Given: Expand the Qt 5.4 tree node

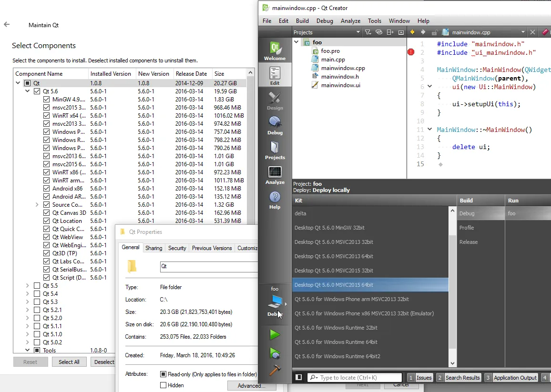Looking at the screenshot, I should pos(28,294).
